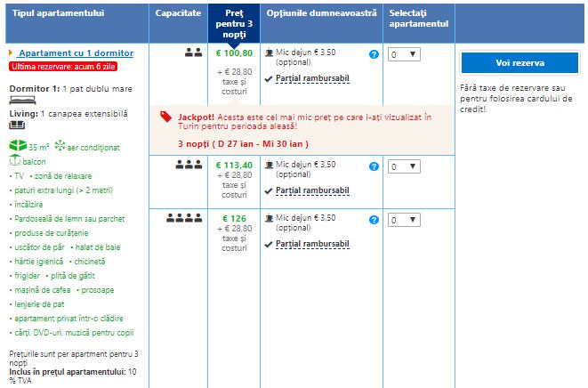Click the air conditioning snowflake icon

(60, 146)
